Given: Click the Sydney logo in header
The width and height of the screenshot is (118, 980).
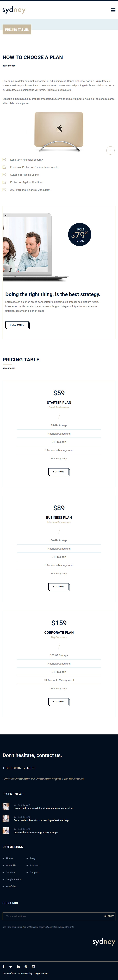Looking at the screenshot, I should [14, 10].
